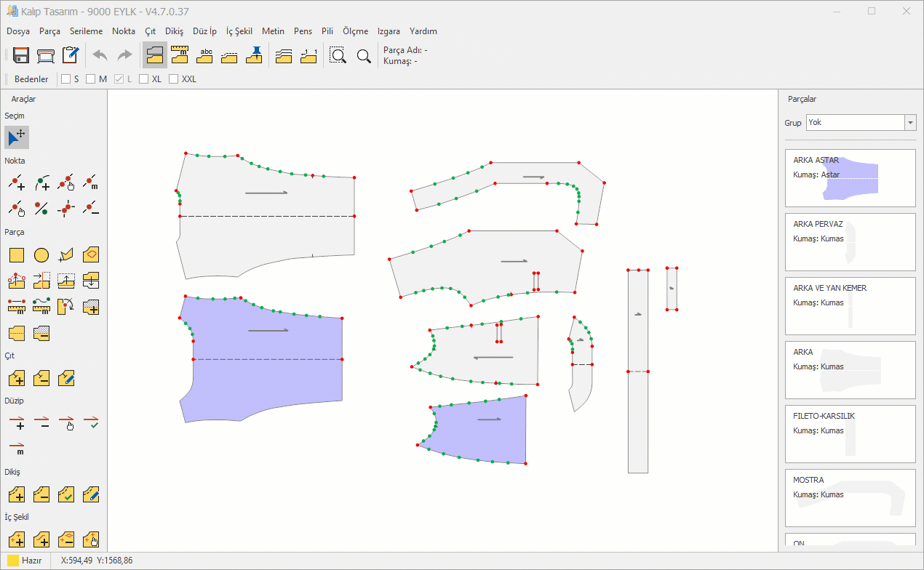
Task: Click the add notch icon under Çıt
Action: (17, 378)
